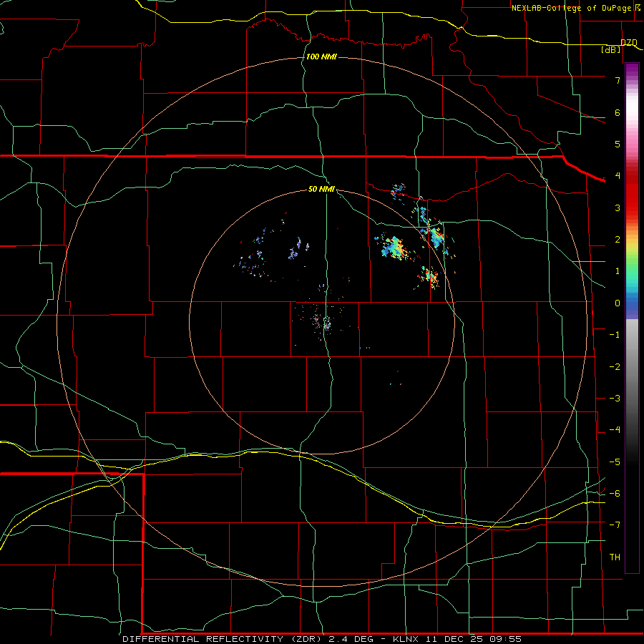Click the -7 value on the dB scale
This screenshot has height=644, width=644.
click(615, 525)
